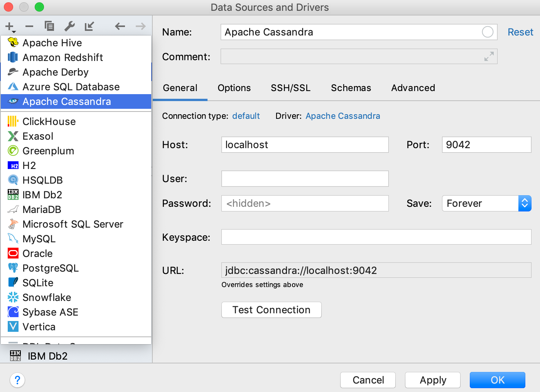The height and width of the screenshot is (392, 540).
Task: Click the Duplicate data source icon
Action: point(49,26)
